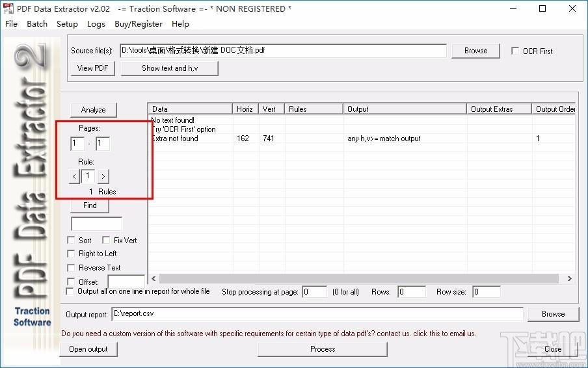Click the Rows input field

tap(412, 291)
